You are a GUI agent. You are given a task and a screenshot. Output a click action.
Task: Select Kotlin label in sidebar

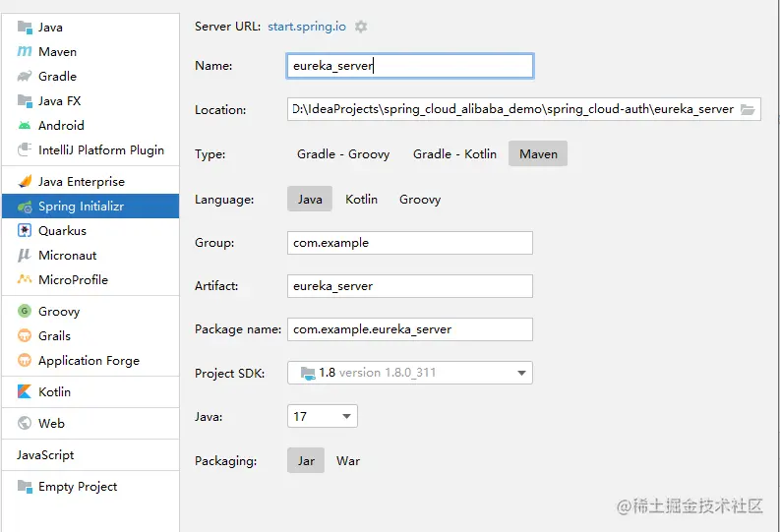click(x=55, y=391)
